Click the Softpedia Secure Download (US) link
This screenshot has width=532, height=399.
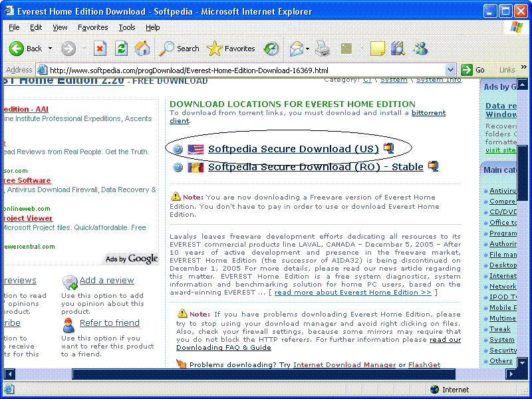pyautogui.click(x=293, y=149)
